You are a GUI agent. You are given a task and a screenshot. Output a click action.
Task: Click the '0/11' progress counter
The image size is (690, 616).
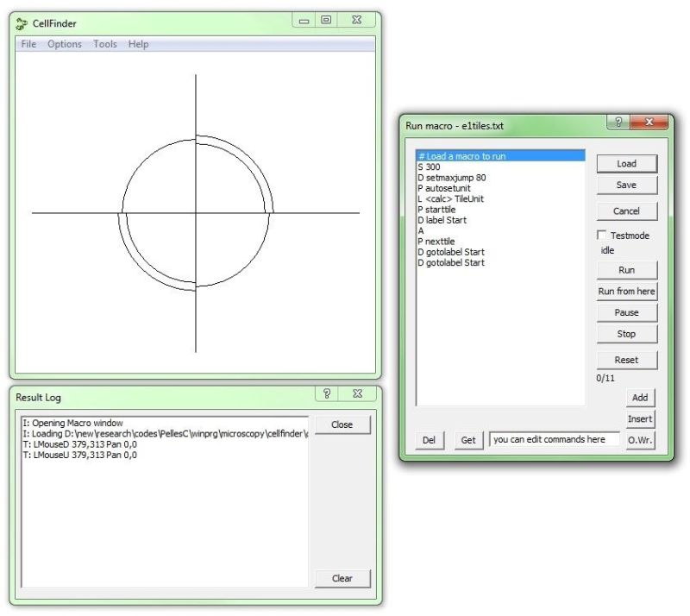click(605, 378)
